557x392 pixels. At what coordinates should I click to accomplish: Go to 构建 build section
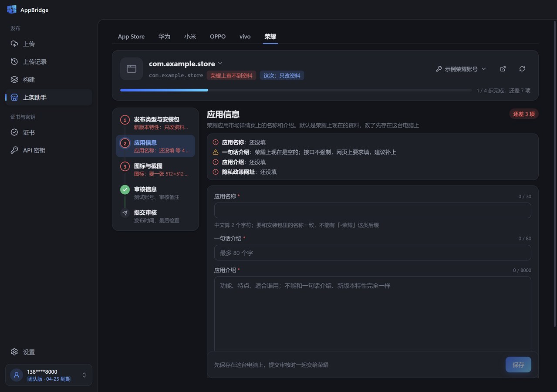49,80
